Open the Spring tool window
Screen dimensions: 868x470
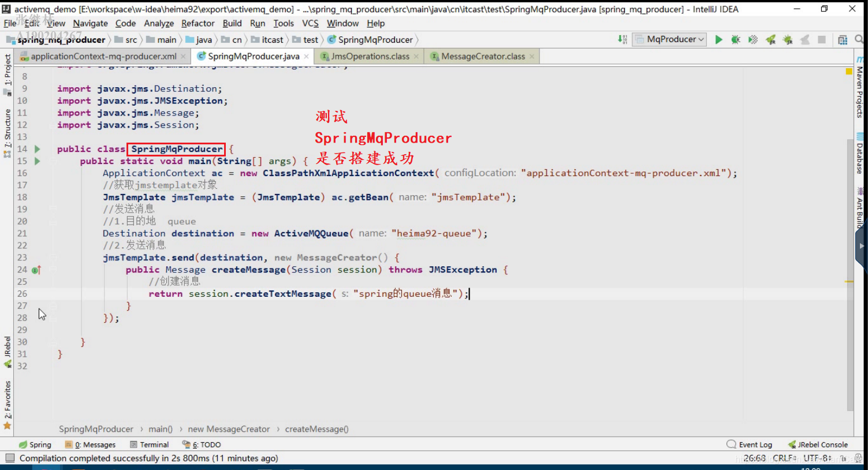click(35, 445)
